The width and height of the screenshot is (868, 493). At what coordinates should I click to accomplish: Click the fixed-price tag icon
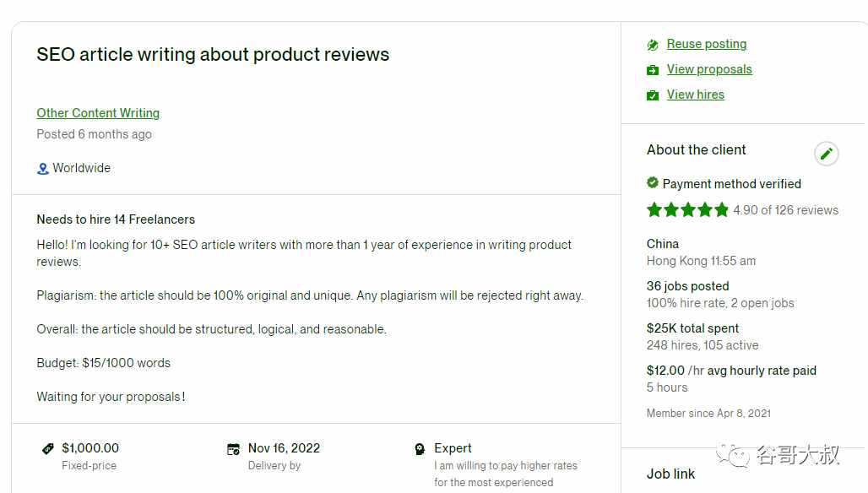point(48,448)
